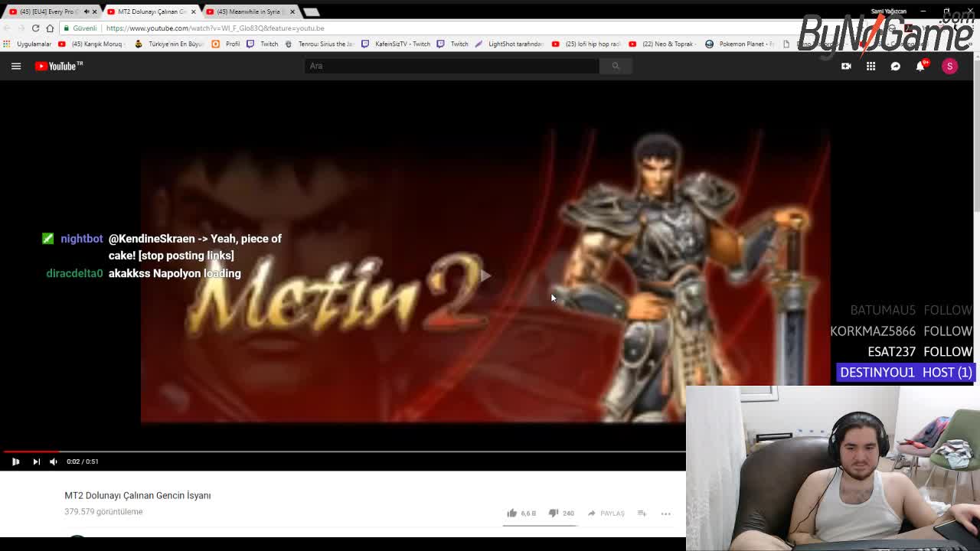Open the 'Tenrou: Sirius the Ja' bookmark

319,44
